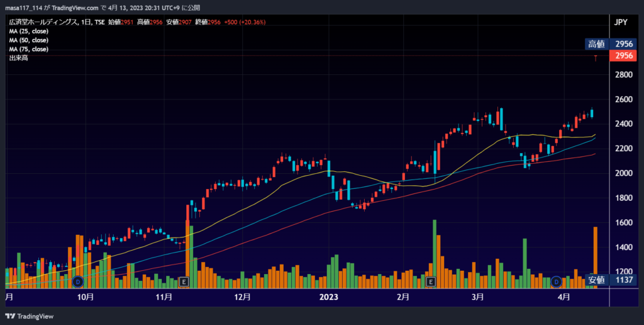Click the 2月 time axis label
Viewport: 644px width, 325px height.
coord(403,297)
